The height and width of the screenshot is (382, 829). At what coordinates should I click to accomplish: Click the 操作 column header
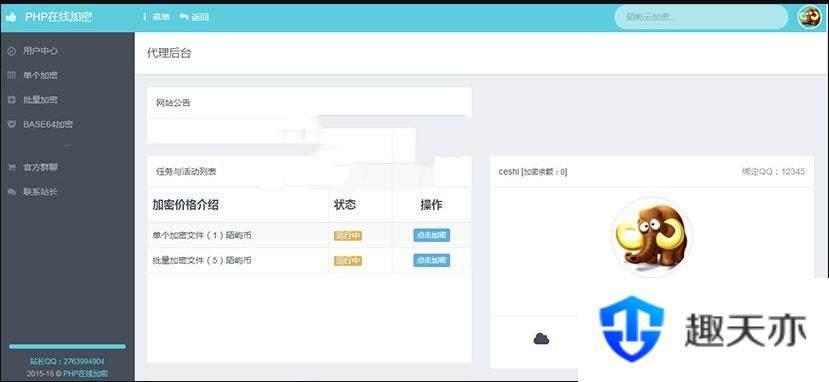click(x=431, y=206)
